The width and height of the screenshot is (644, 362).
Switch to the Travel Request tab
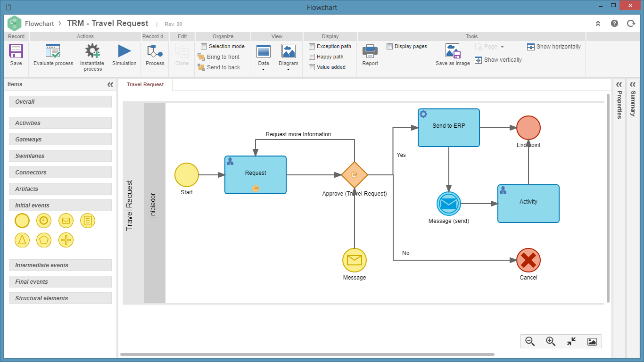145,84
